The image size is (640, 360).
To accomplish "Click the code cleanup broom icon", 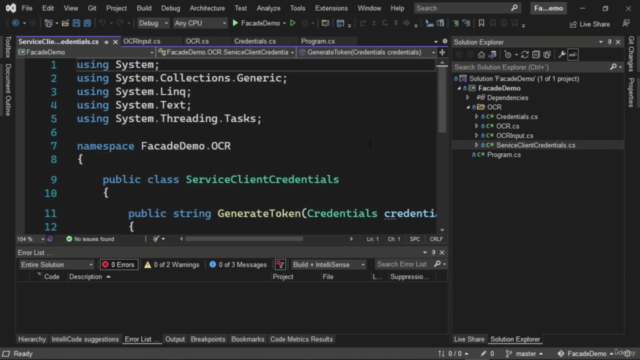I will coord(156,239).
